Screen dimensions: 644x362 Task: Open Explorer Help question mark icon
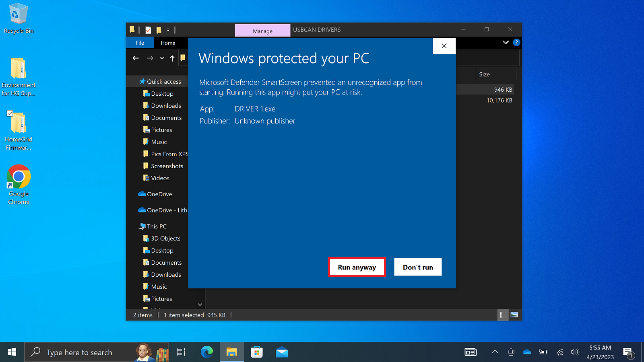click(516, 42)
